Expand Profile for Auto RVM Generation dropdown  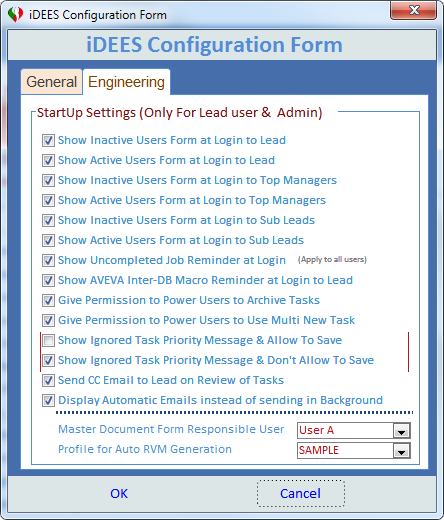click(401, 451)
